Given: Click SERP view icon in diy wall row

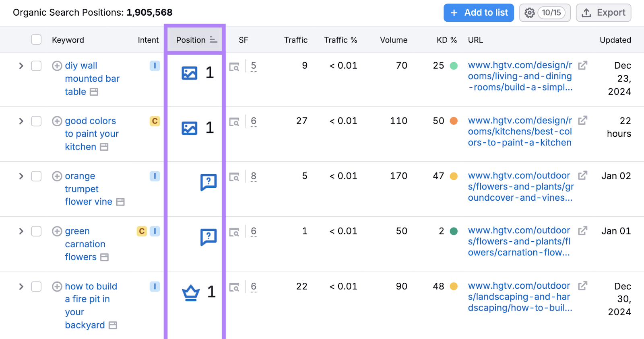Looking at the screenshot, I should pos(234,67).
